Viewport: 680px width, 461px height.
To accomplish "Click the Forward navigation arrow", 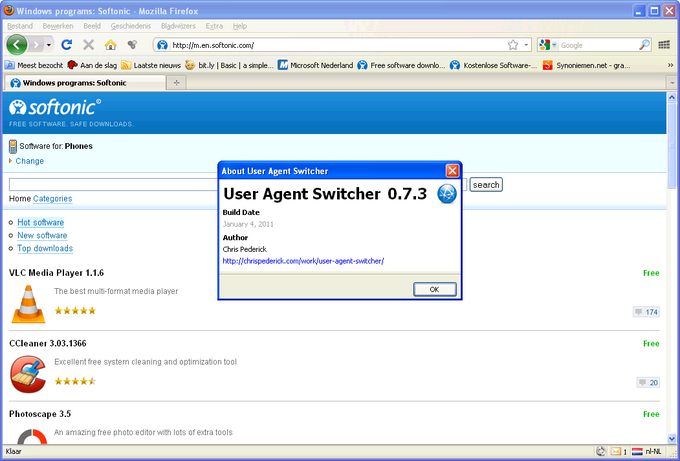I will [x=36, y=45].
